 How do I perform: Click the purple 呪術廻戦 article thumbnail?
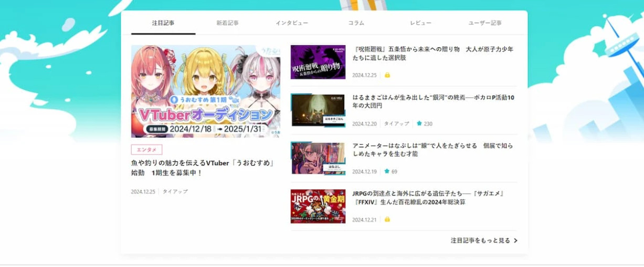318,62
